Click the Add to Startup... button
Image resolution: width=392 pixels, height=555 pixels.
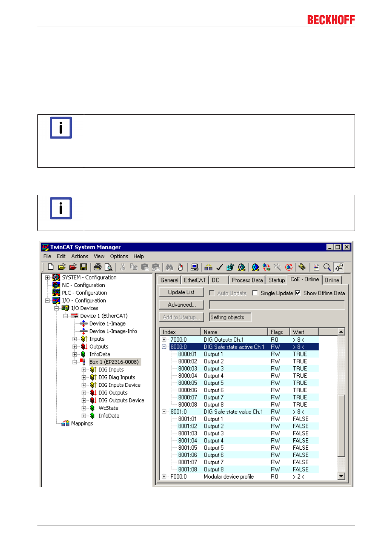coord(181,317)
